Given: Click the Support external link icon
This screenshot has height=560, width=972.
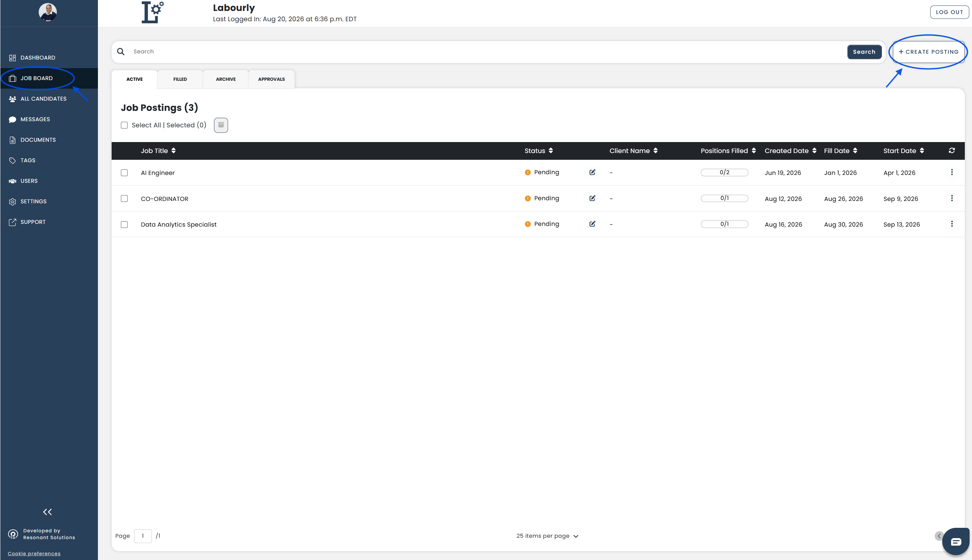Looking at the screenshot, I should pyautogui.click(x=12, y=222).
